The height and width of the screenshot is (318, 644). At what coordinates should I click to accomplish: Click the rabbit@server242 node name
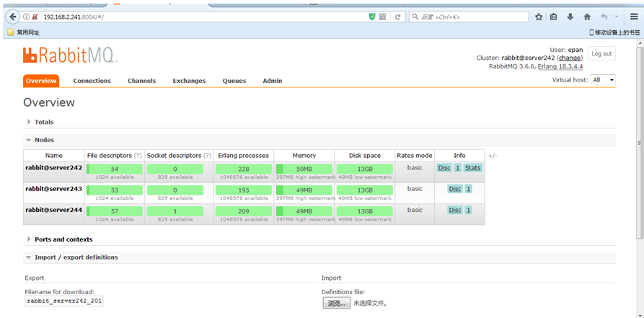click(x=54, y=167)
